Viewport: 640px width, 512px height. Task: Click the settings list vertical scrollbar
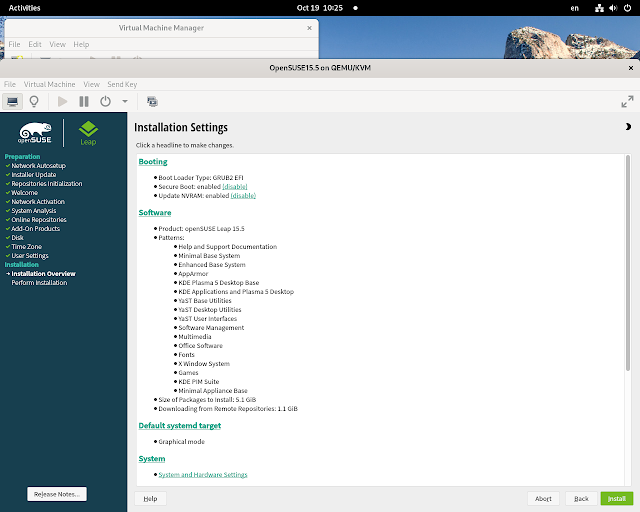[x=628, y=263]
